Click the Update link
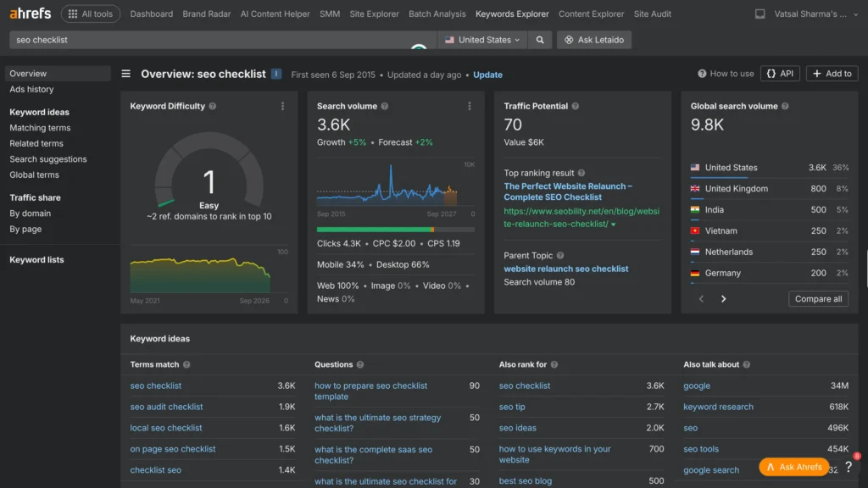 coord(487,75)
